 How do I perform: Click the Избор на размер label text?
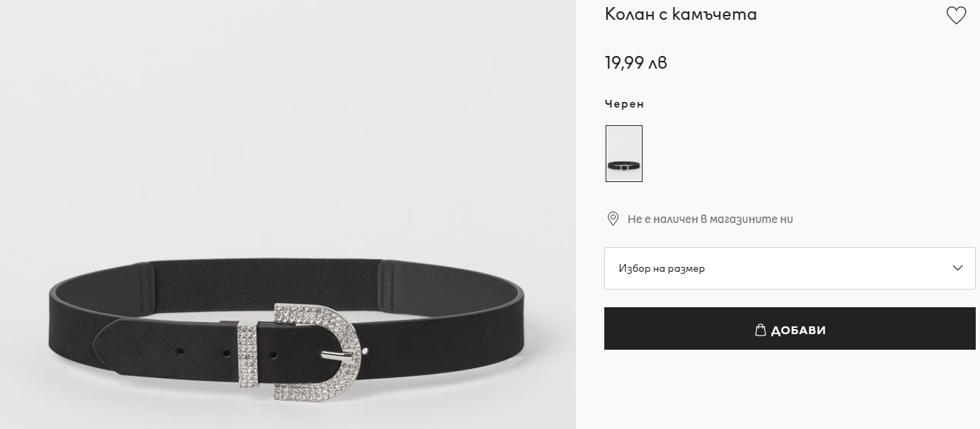tap(662, 268)
